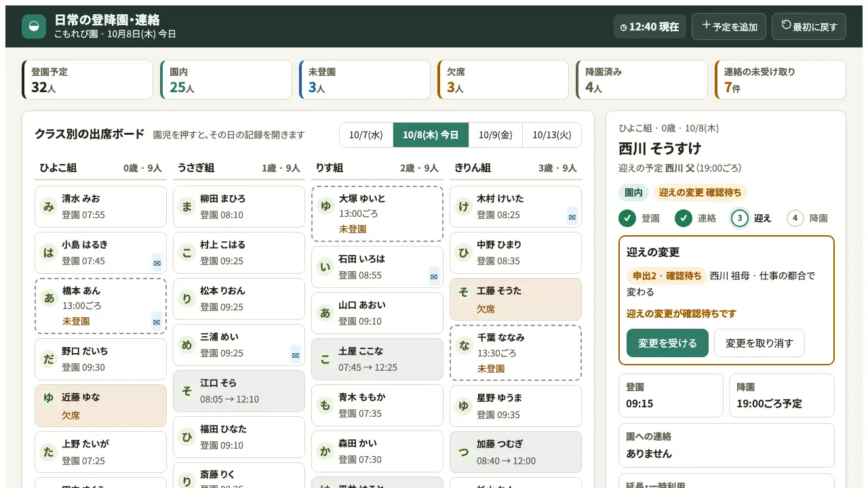Open 星野 ゆうま's attendance card

(x=515, y=406)
